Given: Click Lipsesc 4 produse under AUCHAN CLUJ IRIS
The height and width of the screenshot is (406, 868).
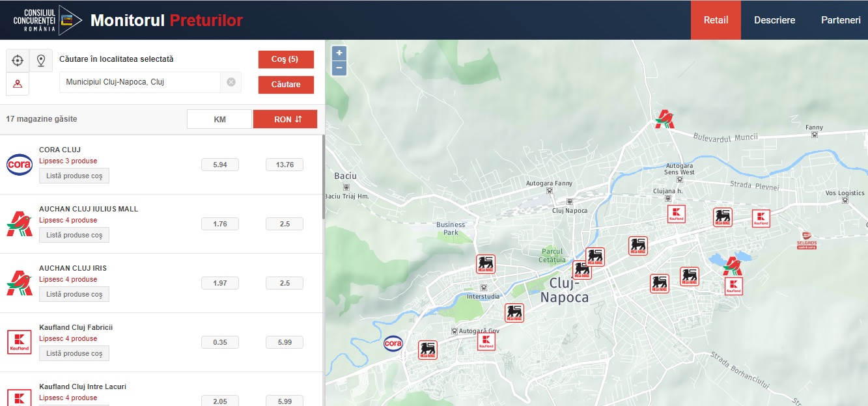Looking at the screenshot, I should (68, 279).
